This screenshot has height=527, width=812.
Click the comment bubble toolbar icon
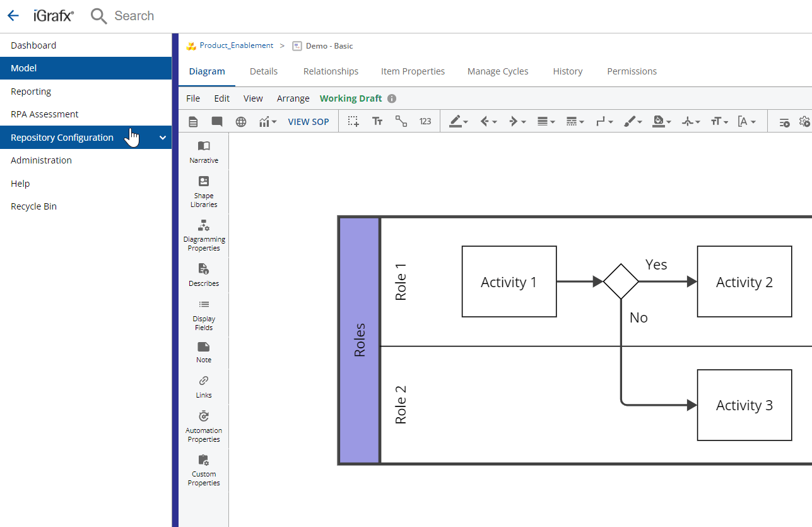217,122
